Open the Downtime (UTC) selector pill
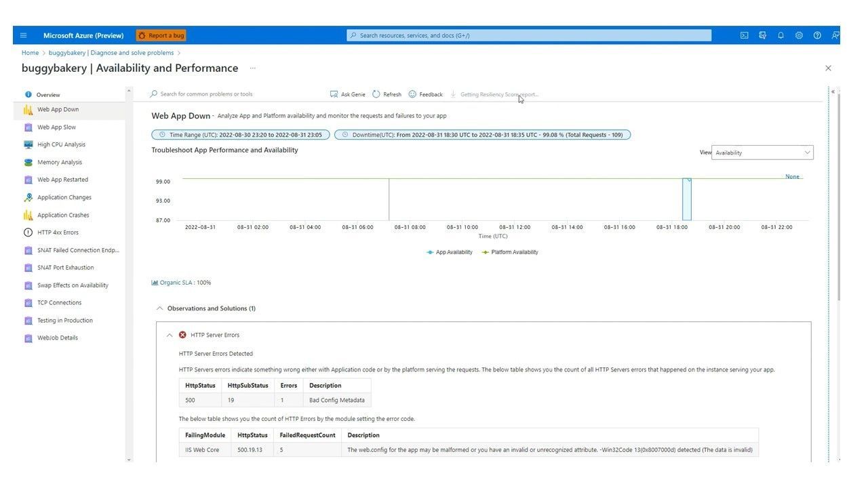868x488 pixels. pos(483,135)
